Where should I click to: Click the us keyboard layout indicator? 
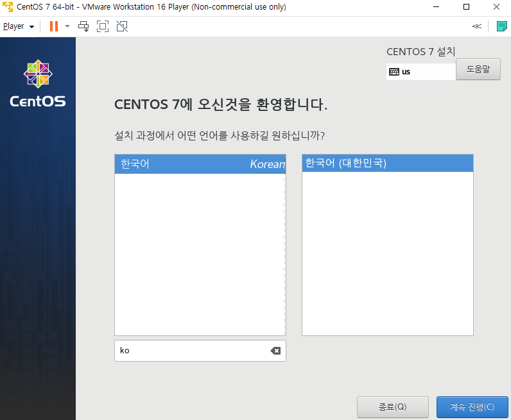click(420, 72)
